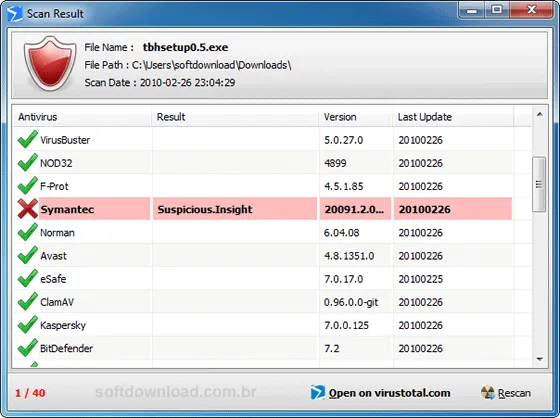Select the F-Prot name
The height and width of the screenshot is (418, 560).
(54, 186)
